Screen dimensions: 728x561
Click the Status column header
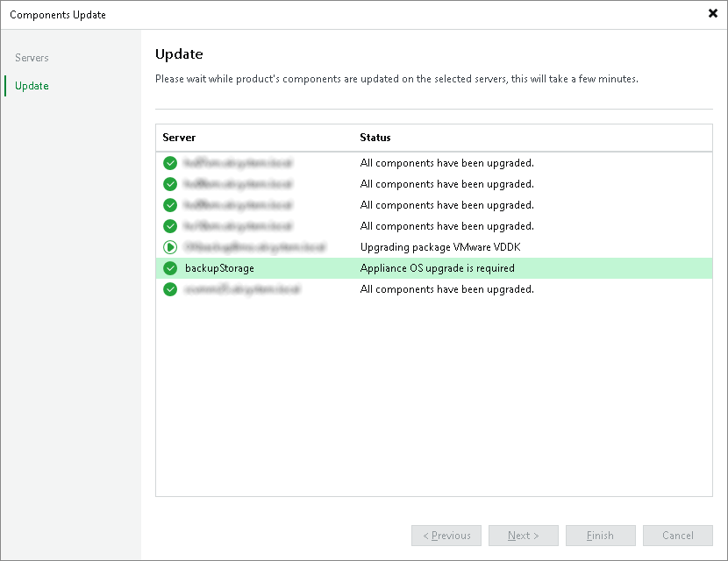click(375, 138)
